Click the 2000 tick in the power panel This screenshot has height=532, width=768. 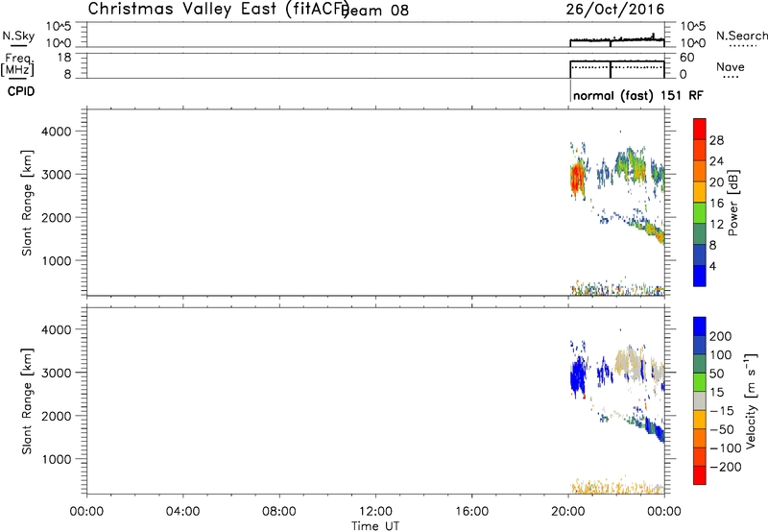coord(56,217)
